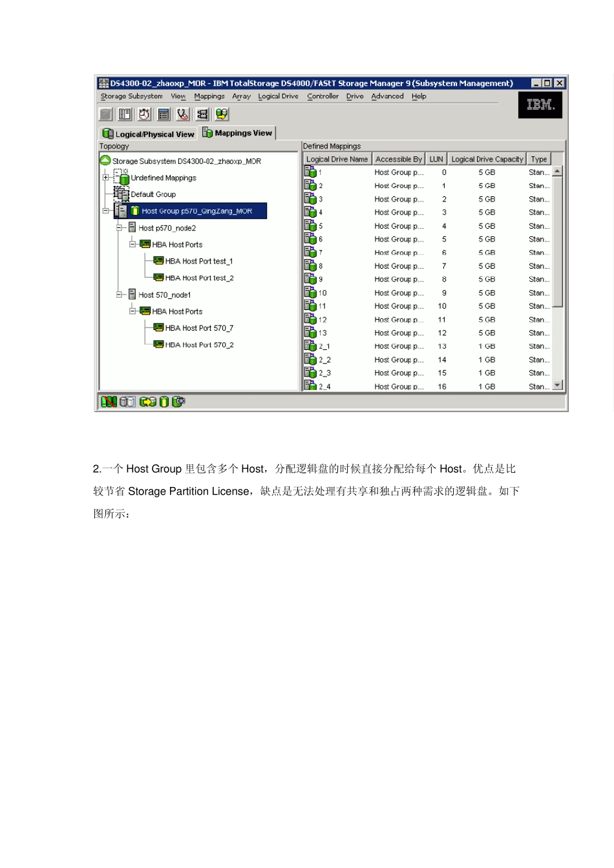This screenshot has height=868, width=614.
Task: Click the title bar application icon
Action: coord(103,83)
